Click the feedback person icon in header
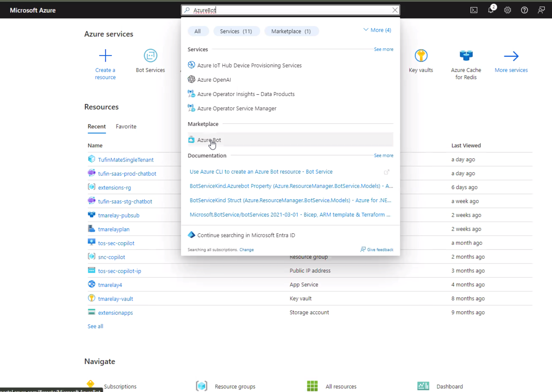Viewport: 552px width, 392px height. click(x=541, y=10)
